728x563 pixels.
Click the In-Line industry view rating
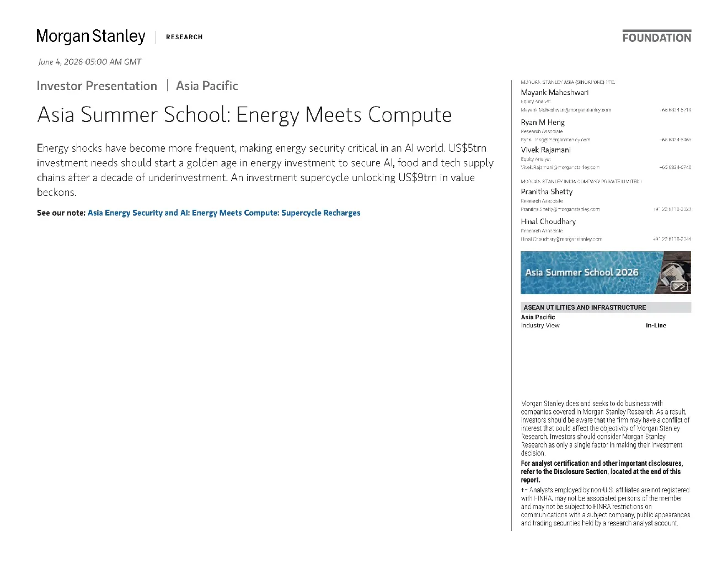pyautogui.click(x=656, y=326)
